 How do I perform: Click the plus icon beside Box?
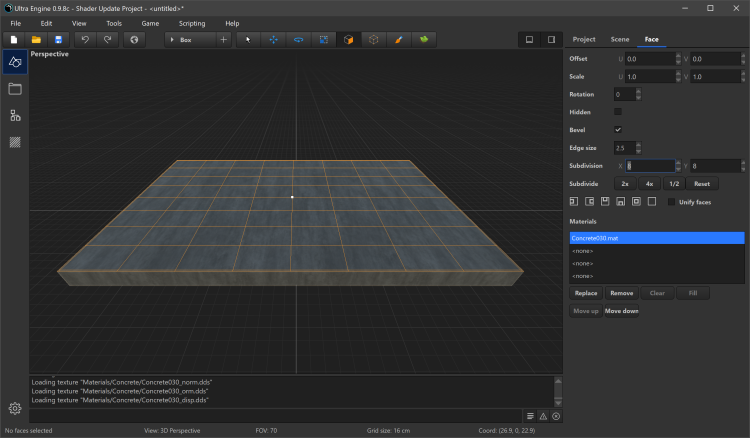pyautogui.click(x=223, y=40)
